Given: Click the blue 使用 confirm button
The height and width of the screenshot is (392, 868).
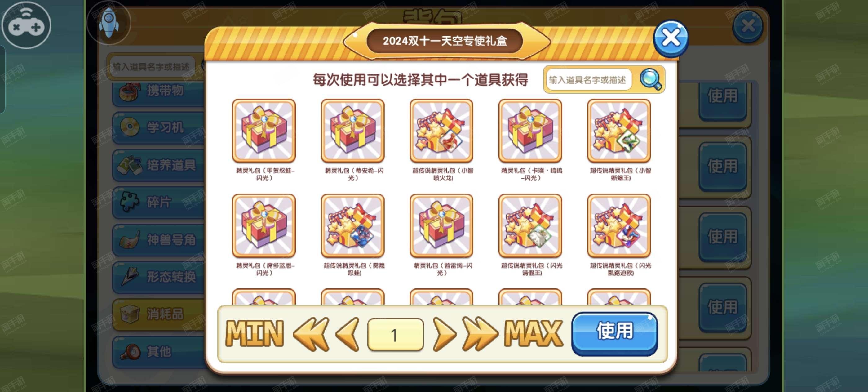Looking at the screenshot, I should pyautogui.click(x=615, y=334).
